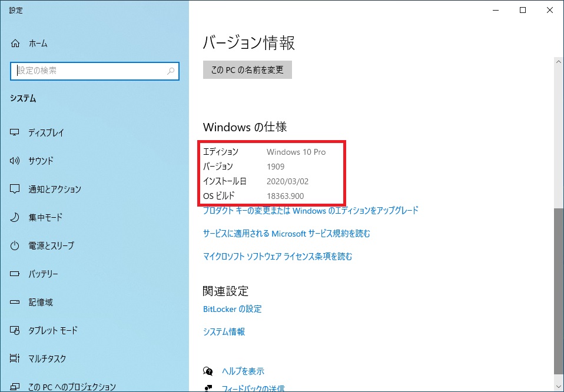
Task: Click the notifications speech bubble icon
Action: (15, 189)
